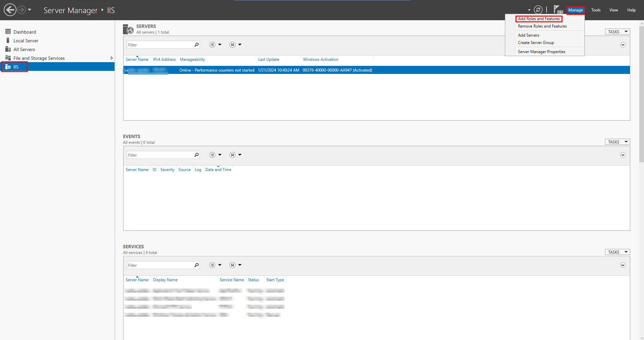Open the Tools menu

coord(596,10)
